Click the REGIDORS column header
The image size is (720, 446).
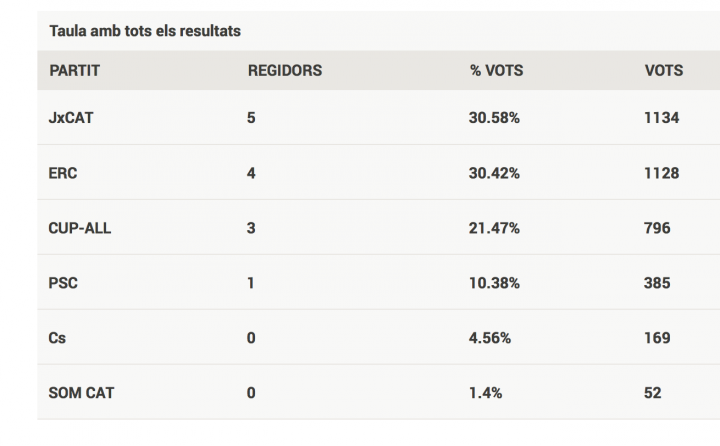coord(285,71)
